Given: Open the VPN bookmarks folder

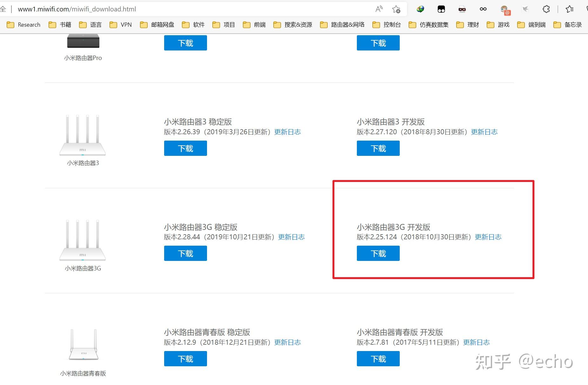Looking at the screenshot, I should coord(121,25).
